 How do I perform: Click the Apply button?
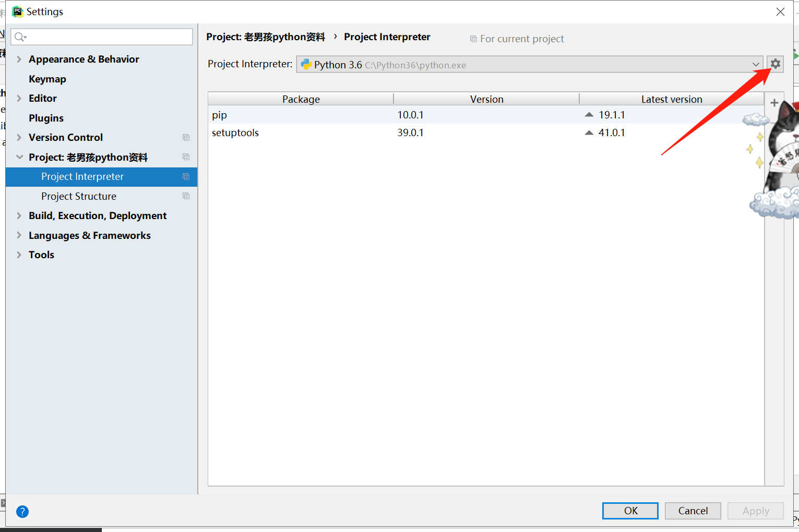[756, 511]
